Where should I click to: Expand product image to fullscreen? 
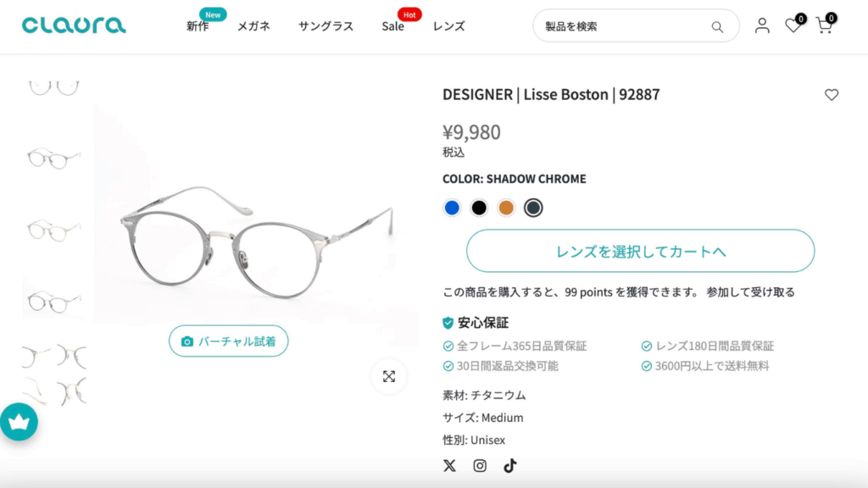(x=389, y=376)
